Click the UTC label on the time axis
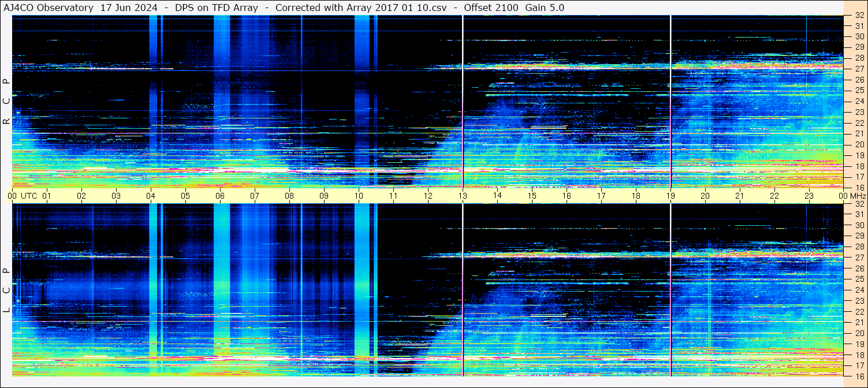868x388 pixels. tap(29, 196)
